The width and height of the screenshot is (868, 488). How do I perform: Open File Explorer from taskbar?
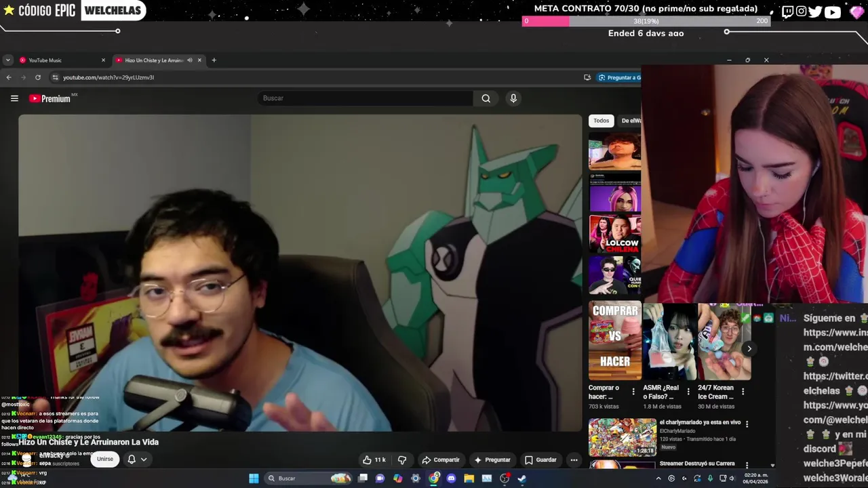tap(469, 479)
